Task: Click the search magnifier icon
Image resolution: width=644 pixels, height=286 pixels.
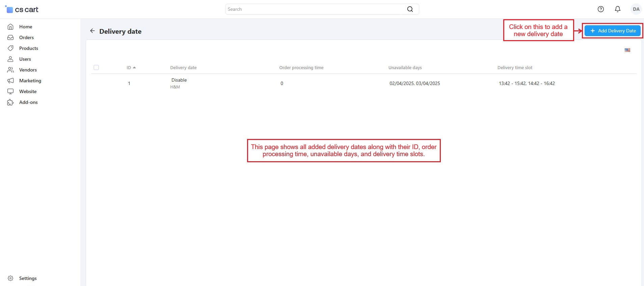Action: click(x=410, y=9)
